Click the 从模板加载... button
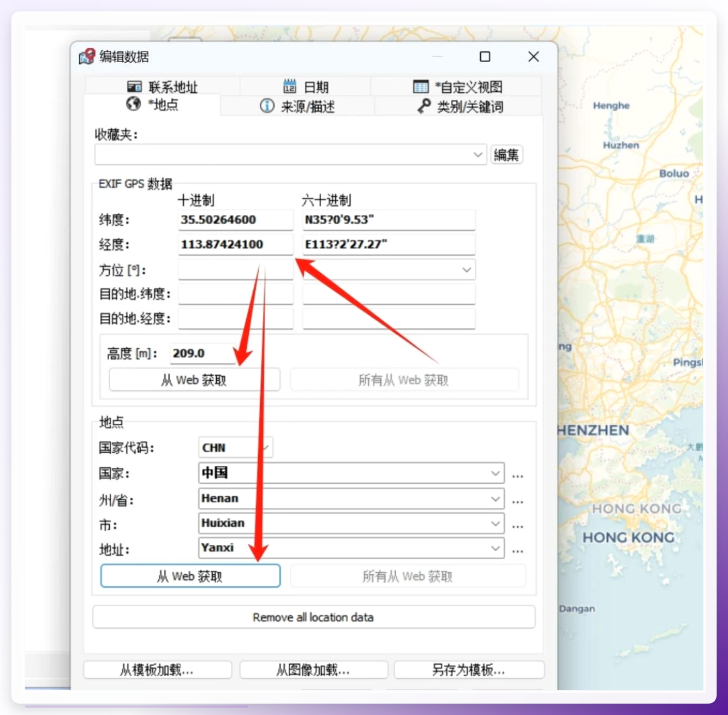 tap(157, 670)
